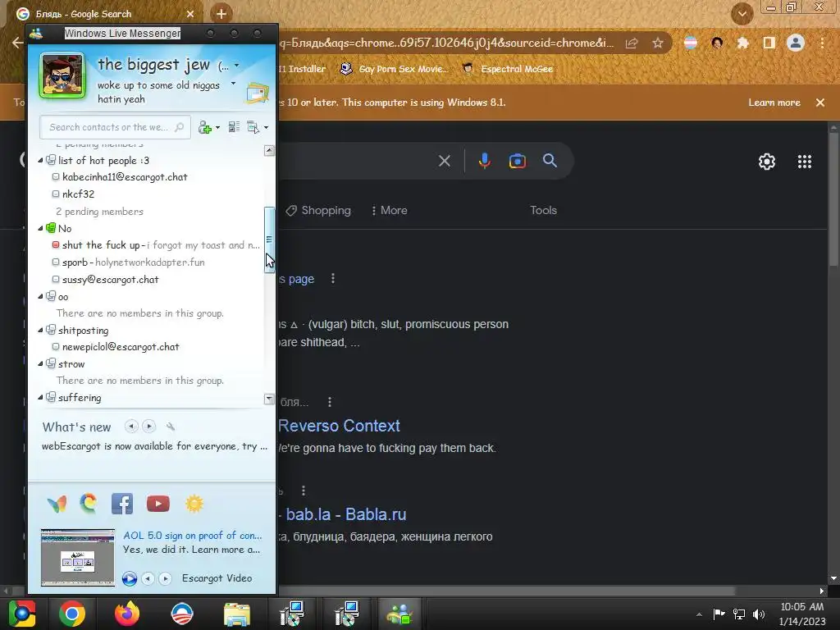This screenshot has width=840, height=630.
Task: Bookmark this page with the star icon
Action: coord(658,43)
